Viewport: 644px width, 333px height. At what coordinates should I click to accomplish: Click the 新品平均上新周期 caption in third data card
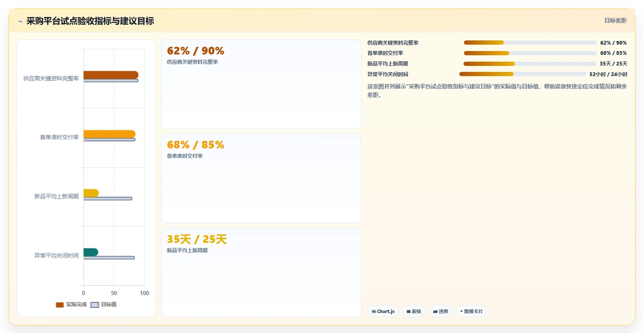tap(187, 250)
